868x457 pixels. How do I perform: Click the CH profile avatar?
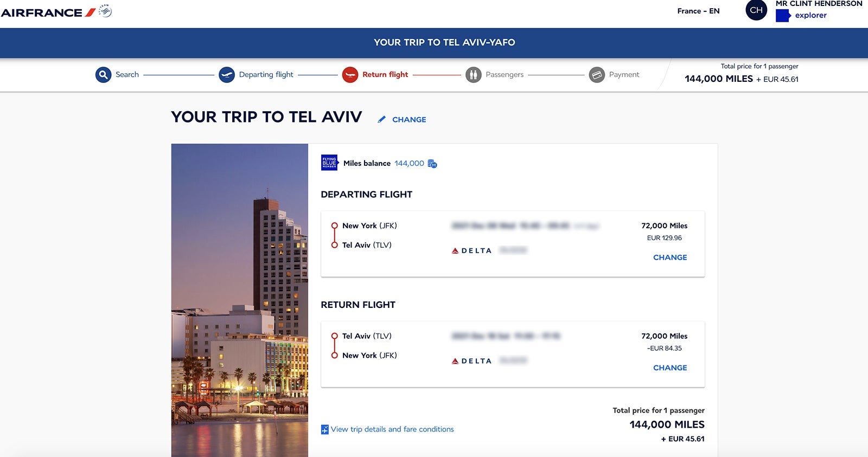tap(756, 10)
